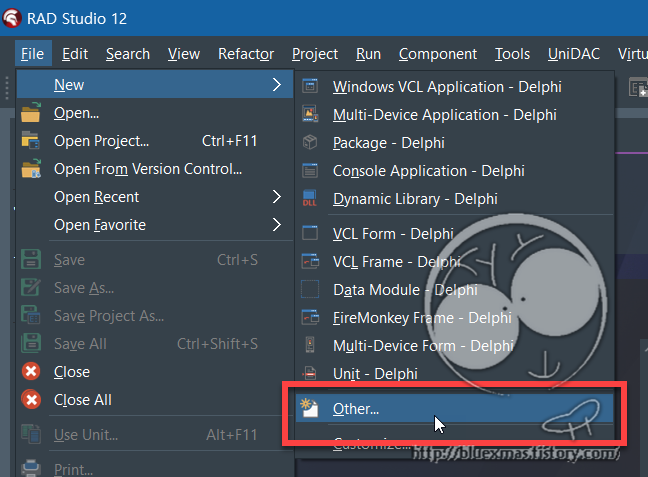
Task: Create Console Application - Delphi
Action: pos(455,171)
